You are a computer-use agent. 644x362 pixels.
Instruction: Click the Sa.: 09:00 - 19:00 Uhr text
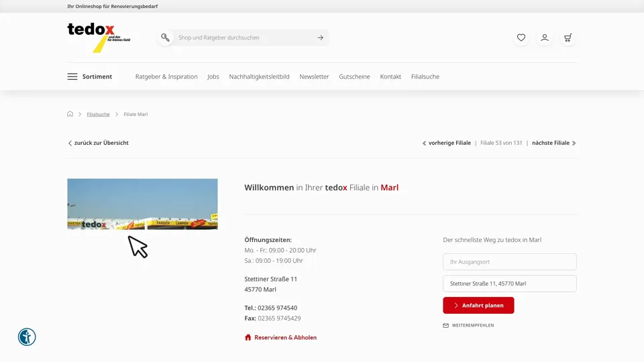click(x=274, y=261)
